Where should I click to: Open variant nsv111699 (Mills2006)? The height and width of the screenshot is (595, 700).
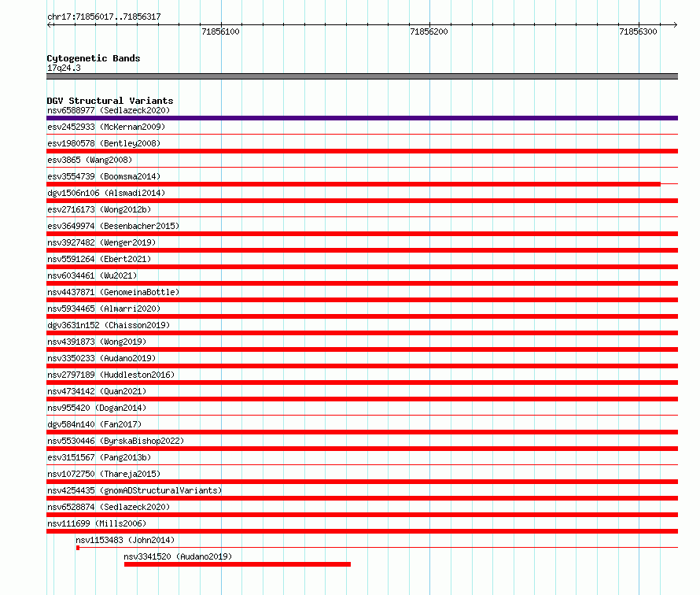[x=97, y=523]
